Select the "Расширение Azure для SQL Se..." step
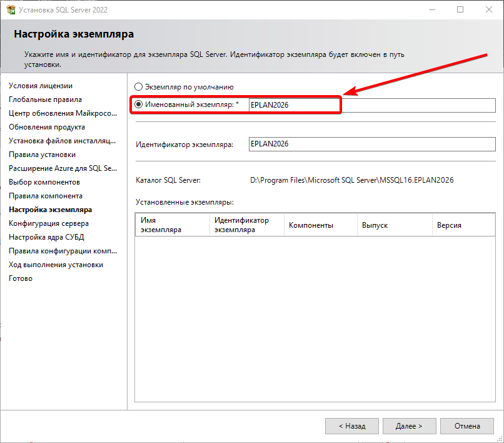The image size is (504, 443). click(x=63, y=168)
